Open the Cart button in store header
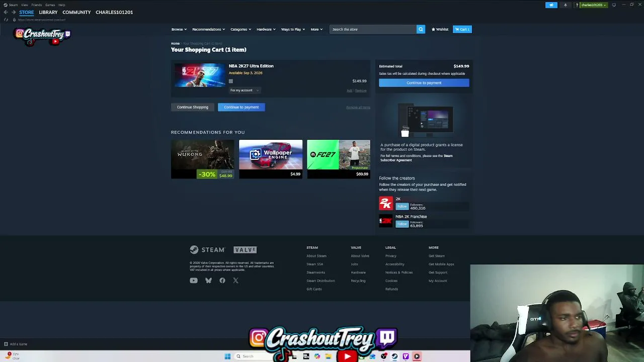The height and width of the screenshot is (362, 644). click(x=462, y=29)
